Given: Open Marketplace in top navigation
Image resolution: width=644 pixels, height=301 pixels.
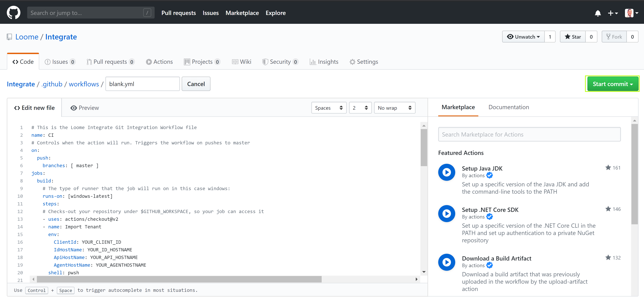Looking at the screenshot, I should click(242, 13).
